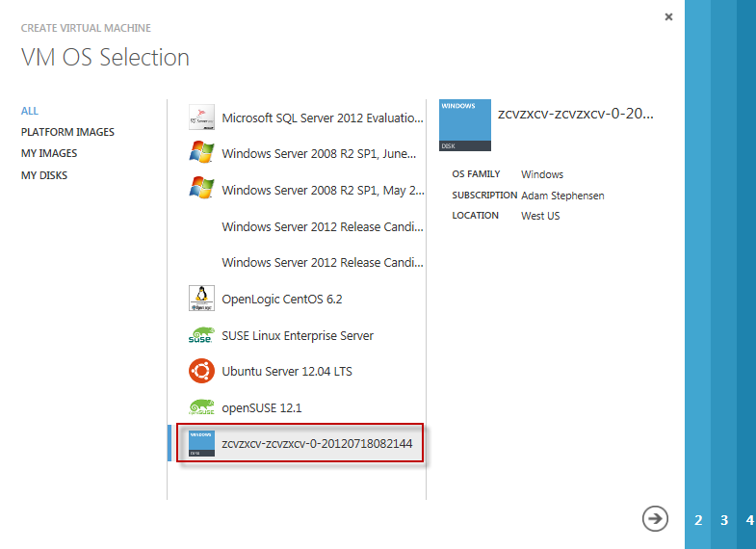Select MY IMAGES category

tap(49, 153)
